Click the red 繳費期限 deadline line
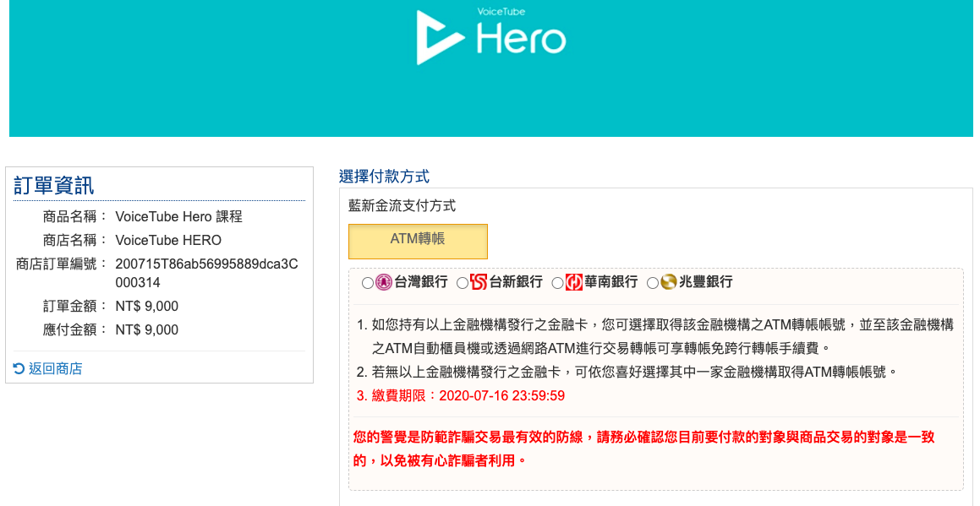The width and height of the screenshot is (980, 506). (x=460, y=395)
